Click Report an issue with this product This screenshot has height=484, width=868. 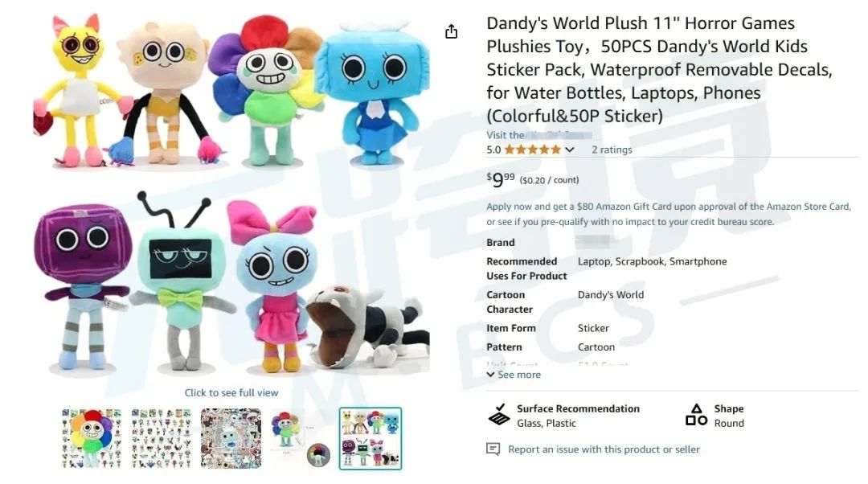[x=604, y=449]
